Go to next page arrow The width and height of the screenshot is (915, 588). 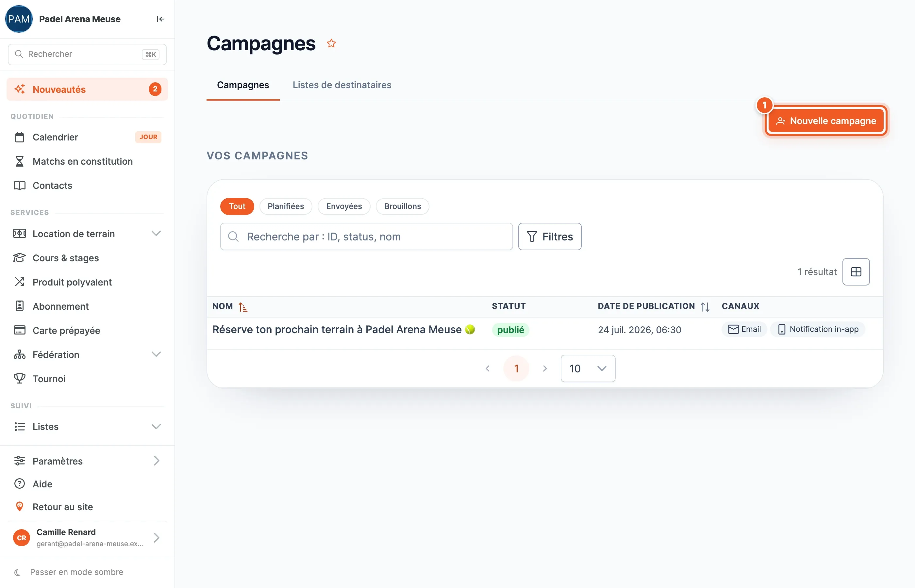tap(545, 368)
